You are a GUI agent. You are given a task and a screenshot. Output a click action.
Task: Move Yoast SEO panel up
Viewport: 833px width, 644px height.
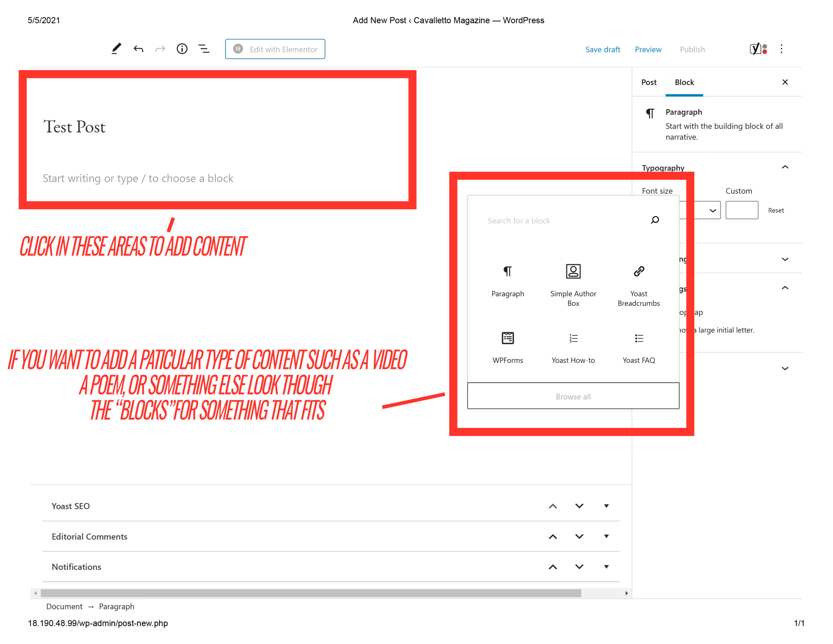[x=553, y=506]
